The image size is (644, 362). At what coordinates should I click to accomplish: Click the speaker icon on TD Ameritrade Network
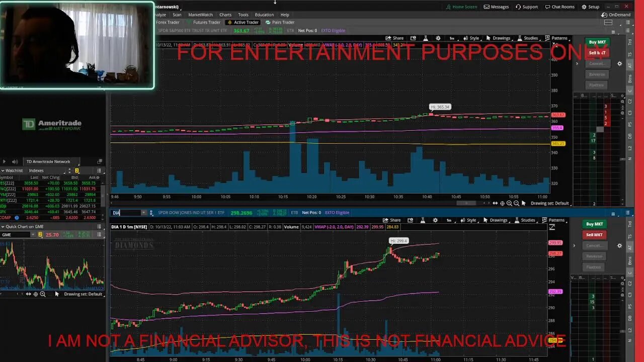pos(15,161)
